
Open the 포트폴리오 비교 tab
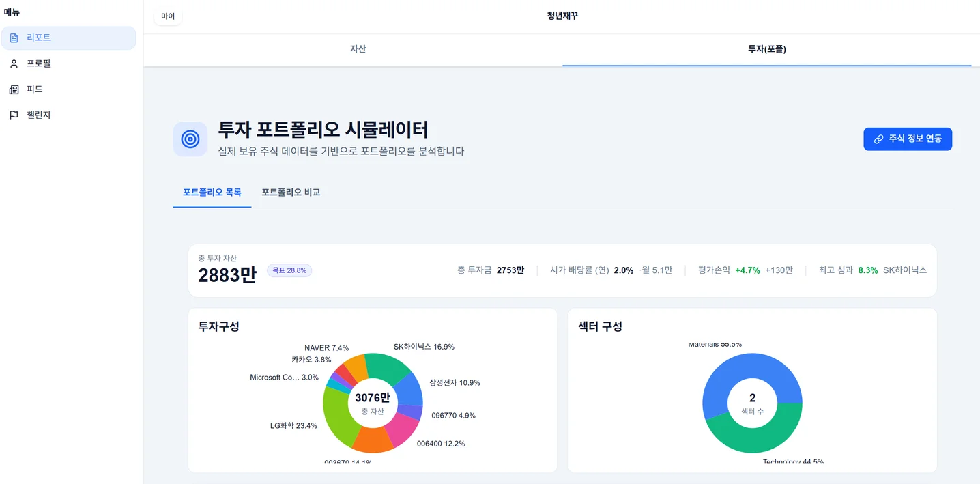291,192
